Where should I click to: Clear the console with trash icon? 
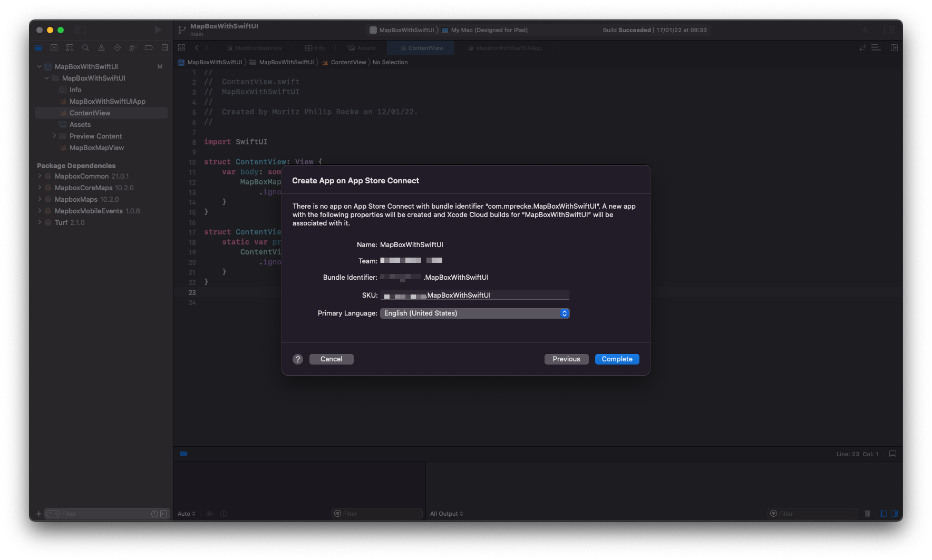click(x=868, y=514)
